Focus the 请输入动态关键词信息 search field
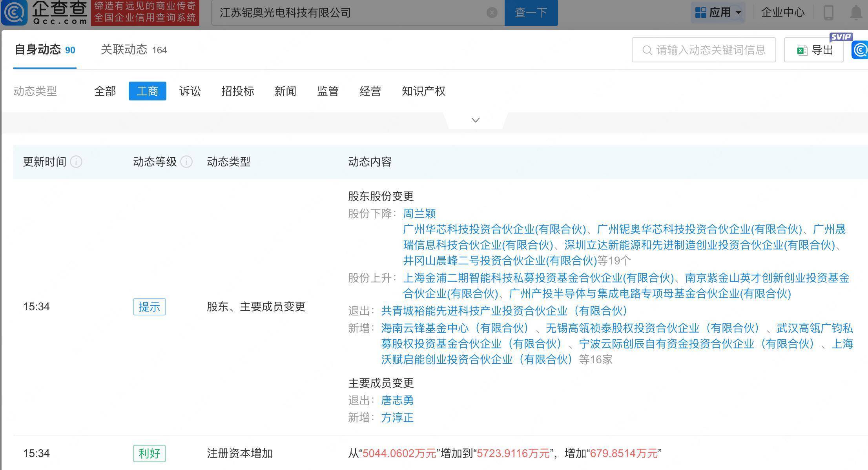Viewport: 868px width, 470px height. click(x=704, y=50)
